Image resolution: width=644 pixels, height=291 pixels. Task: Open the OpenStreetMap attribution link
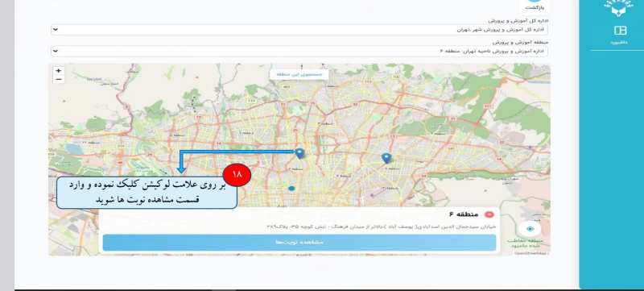click(x=531, y=254)
